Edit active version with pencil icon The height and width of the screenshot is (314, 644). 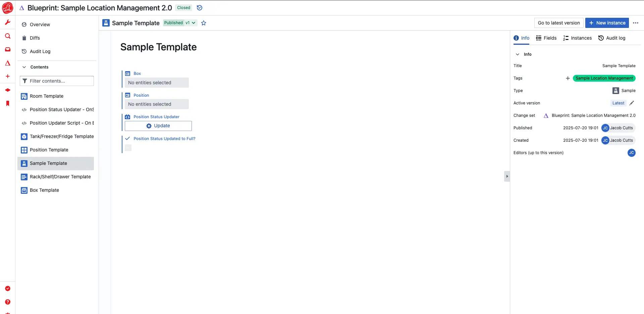(x=632, y=103)
